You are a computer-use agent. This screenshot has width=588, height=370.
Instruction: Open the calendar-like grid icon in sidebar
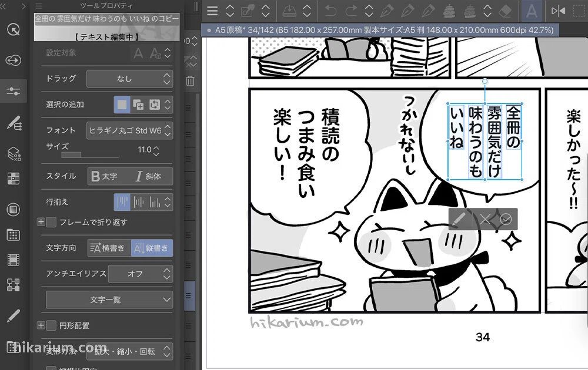tap(14, 235)
